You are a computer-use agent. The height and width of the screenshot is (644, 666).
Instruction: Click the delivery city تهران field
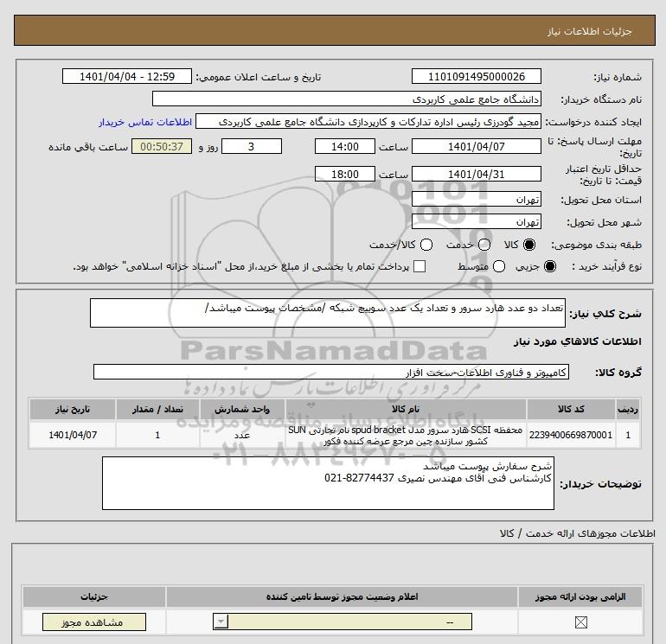point(476,221)
